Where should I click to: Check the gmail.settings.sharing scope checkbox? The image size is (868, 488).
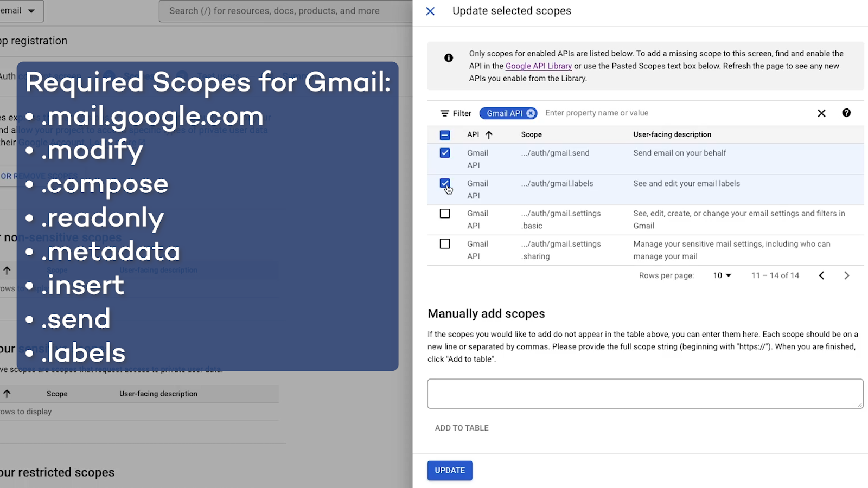445,244
